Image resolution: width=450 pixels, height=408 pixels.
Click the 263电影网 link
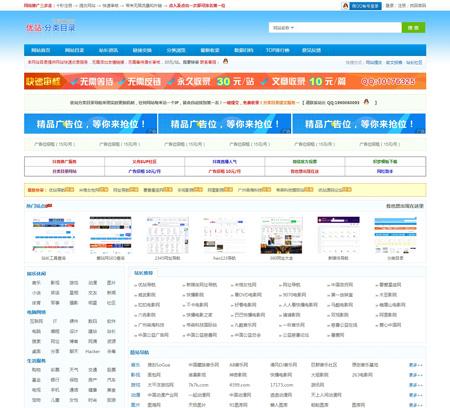pos(362,375)
